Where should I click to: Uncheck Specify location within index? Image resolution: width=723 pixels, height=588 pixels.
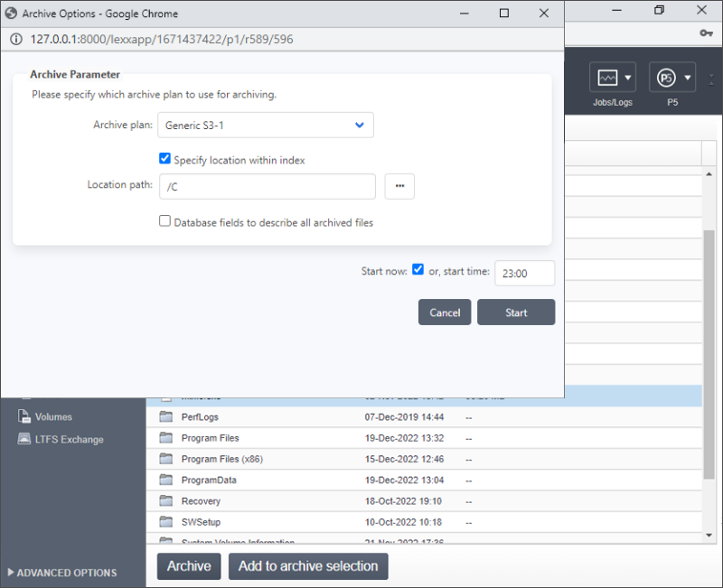164,159
